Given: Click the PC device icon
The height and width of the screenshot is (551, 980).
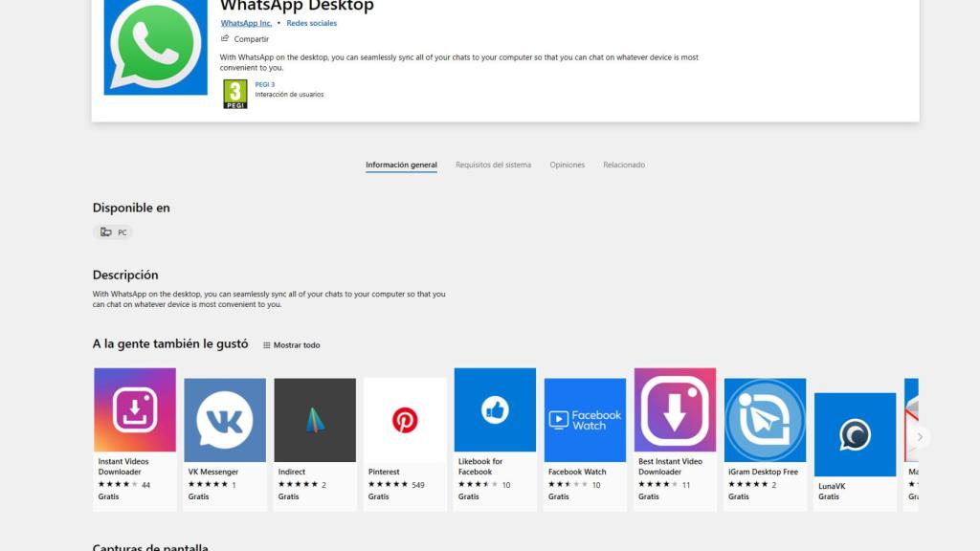Looking at the screenshot, I should (x=106, y=232).
